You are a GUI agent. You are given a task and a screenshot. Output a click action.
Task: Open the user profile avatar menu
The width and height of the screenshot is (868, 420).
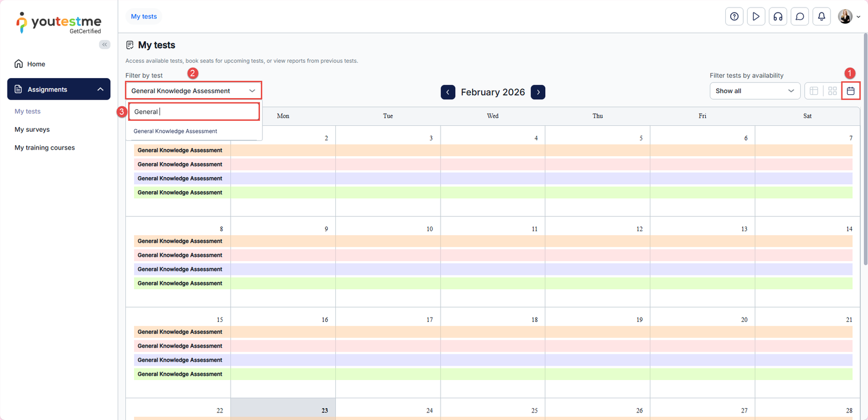point(849,16)
